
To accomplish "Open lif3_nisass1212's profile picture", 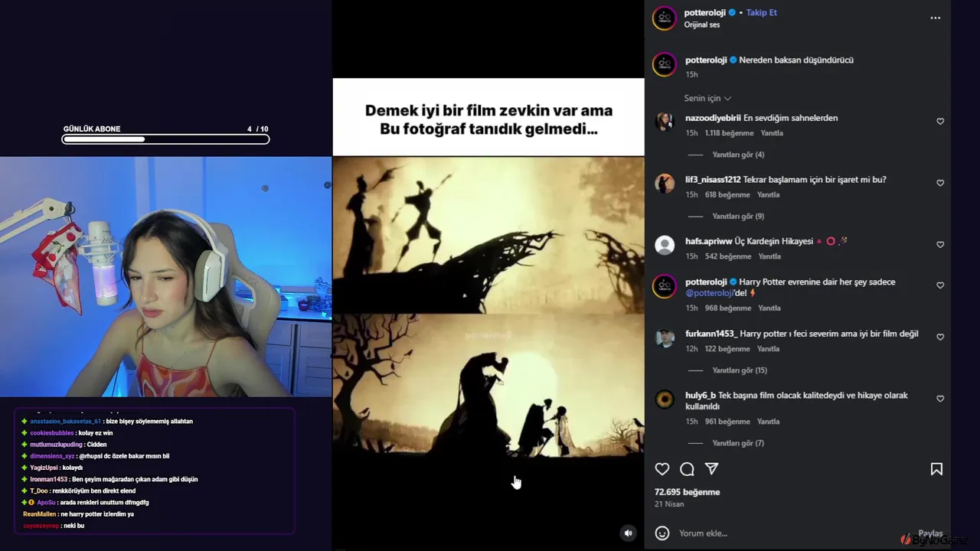I will click(x=665, y=184).
